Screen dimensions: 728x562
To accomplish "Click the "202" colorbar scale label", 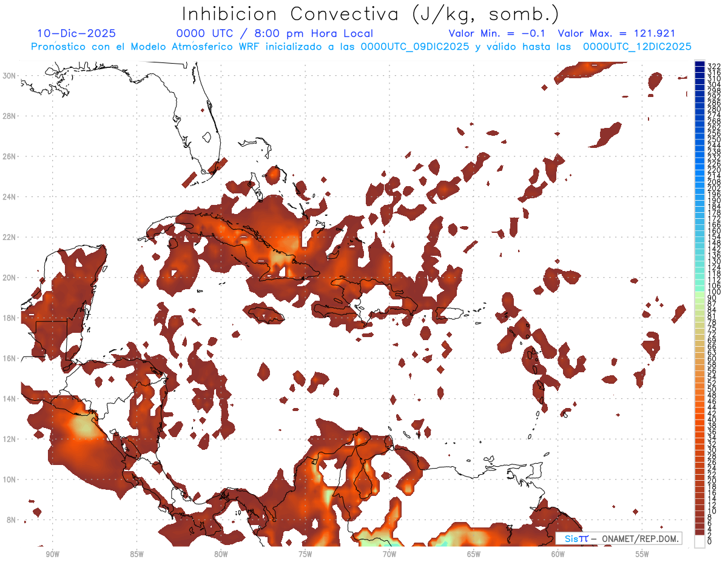I will pos(713,188).
